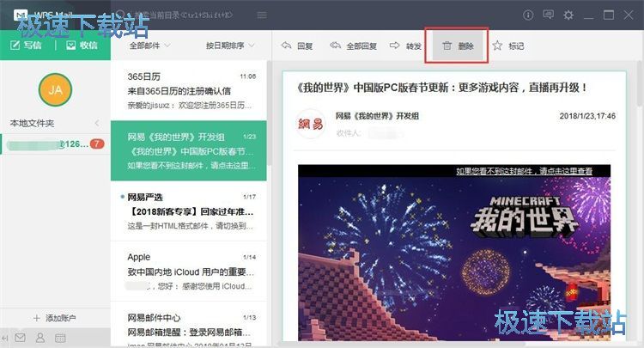Click the reading pane vertical scrollbar
644x348 pixels.
point(640,82)
